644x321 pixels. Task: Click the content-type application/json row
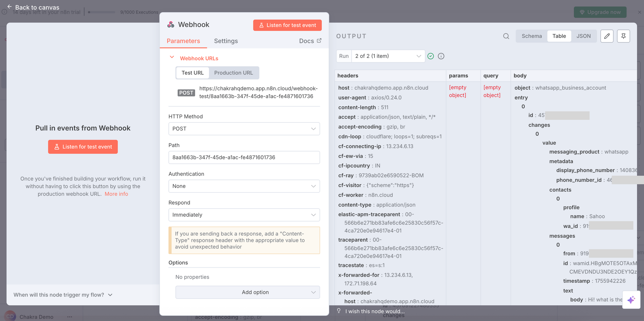pyautogui.click(x=377, y=205)
